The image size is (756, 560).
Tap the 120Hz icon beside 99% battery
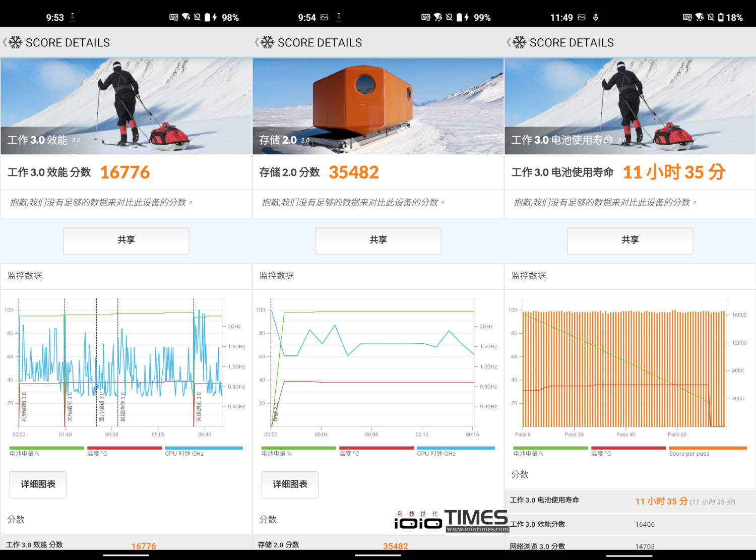(x=426, y=17)
